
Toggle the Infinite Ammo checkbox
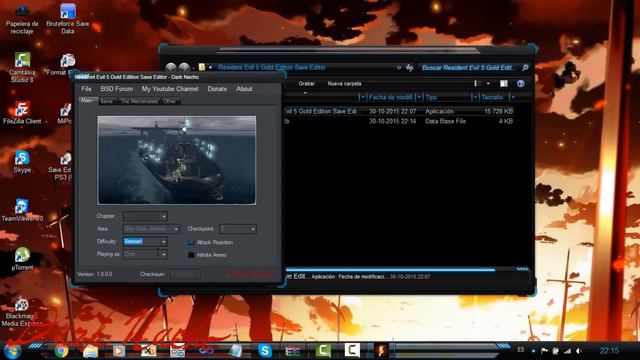[191, 255]
